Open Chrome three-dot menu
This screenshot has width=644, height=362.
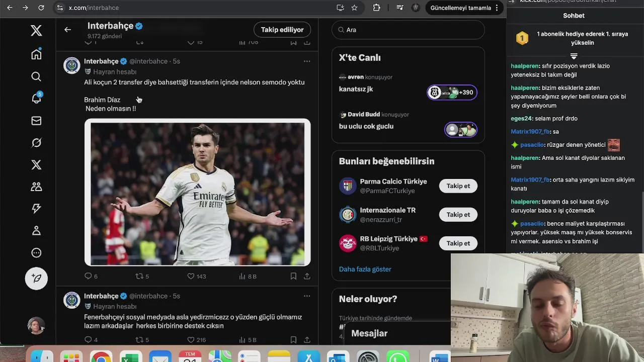click(x=497, y=8)
